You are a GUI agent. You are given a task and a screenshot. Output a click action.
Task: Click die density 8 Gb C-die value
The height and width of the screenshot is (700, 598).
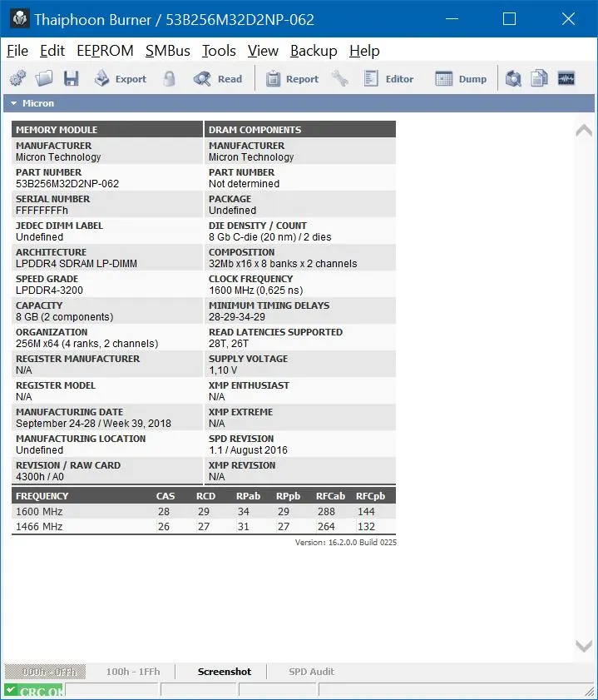pos(269,237)
